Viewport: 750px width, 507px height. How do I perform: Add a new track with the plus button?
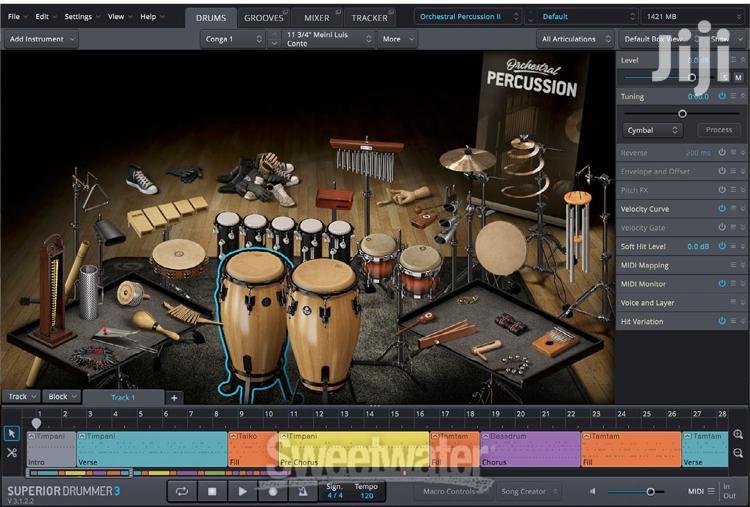coord(174,397)
